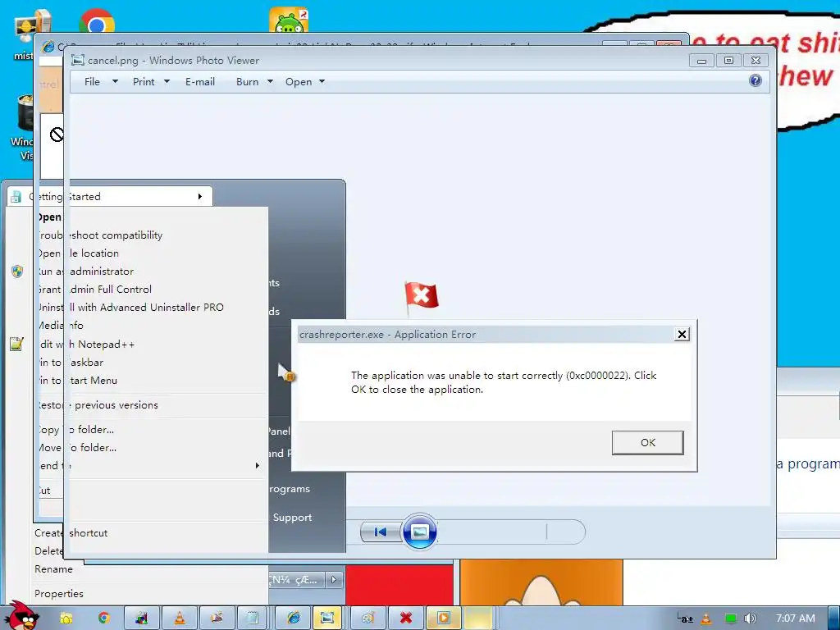Click the VLC cone tray icon
Image resolution: width=840 pixels, height=630 pixels.
pyautogui.click(x=706, y=619)
